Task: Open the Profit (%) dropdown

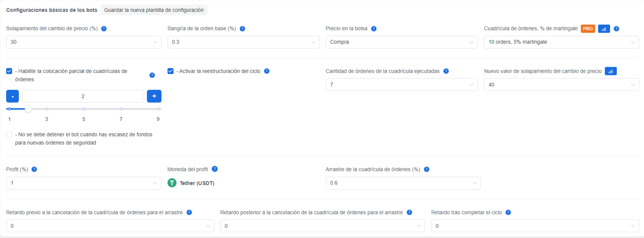Action: coord(83,183)
